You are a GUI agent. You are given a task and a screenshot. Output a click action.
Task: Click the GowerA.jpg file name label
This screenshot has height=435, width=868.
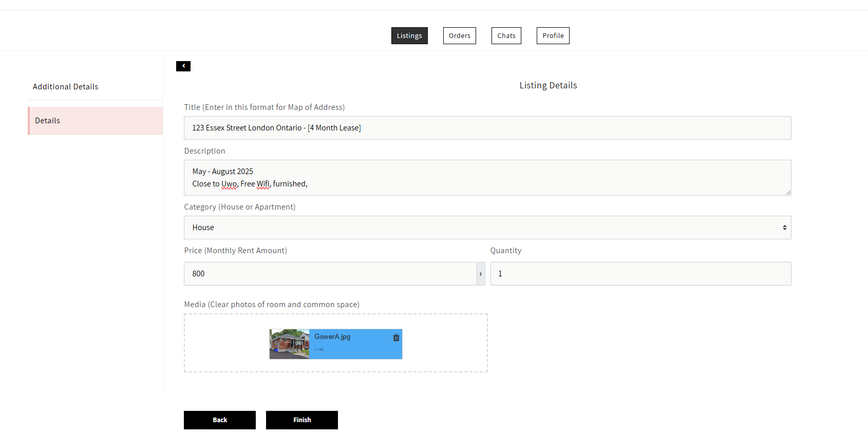332,337
